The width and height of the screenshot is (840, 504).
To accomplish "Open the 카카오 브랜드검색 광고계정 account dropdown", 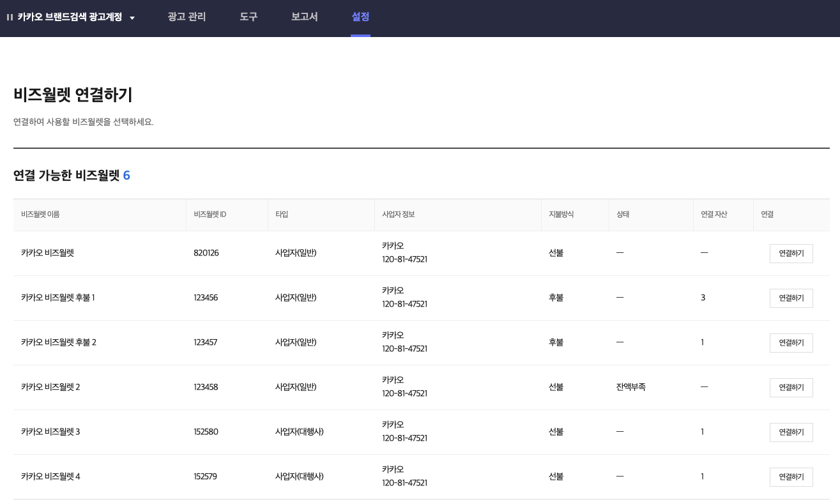I will click(132, 18).
